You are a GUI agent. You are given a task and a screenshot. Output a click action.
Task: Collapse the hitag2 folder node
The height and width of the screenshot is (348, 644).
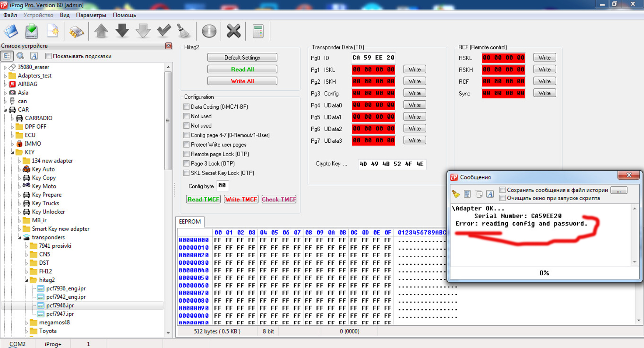(x=27, y=280)
